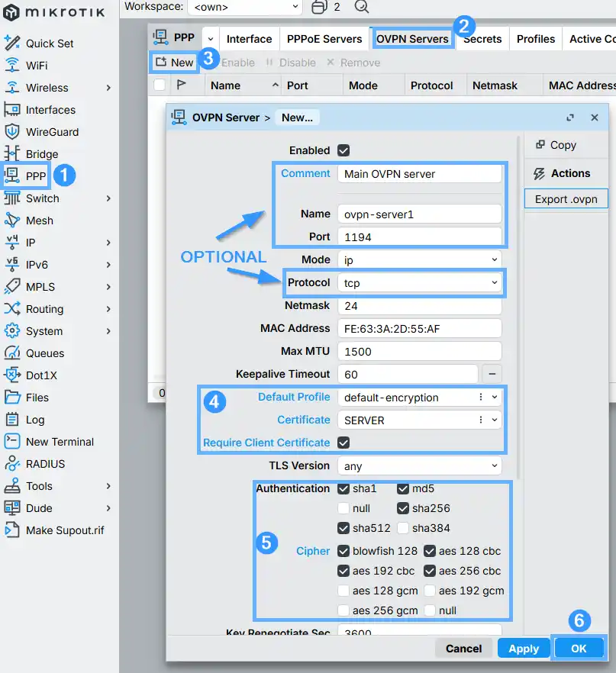Uncheck sha1 authentication
This screenshot has width=616, height=673.
(343, 488)
